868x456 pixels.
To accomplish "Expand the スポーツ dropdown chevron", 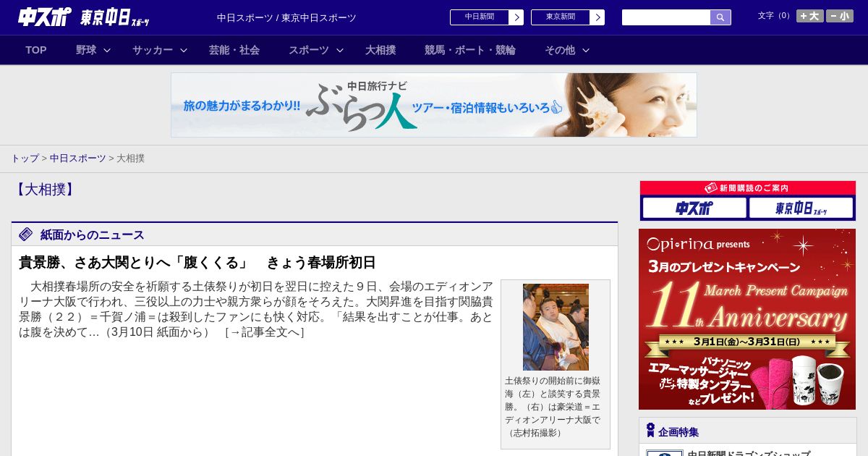I will (x=340, y=50).
